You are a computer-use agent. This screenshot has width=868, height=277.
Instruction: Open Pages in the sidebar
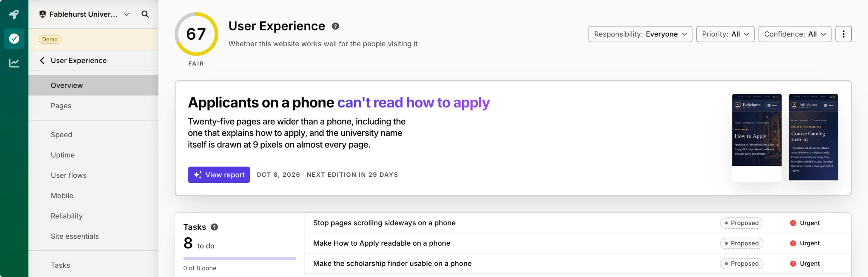coord(93,105)
